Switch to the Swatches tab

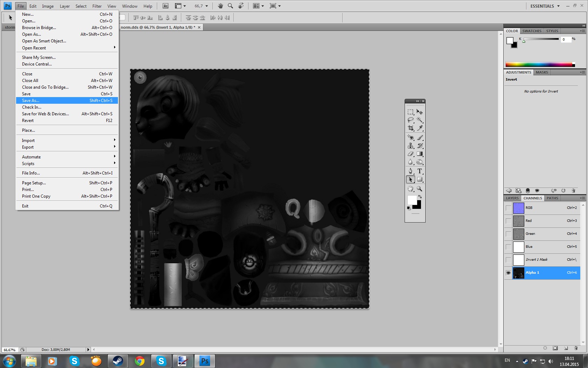(x=532, y=31)
